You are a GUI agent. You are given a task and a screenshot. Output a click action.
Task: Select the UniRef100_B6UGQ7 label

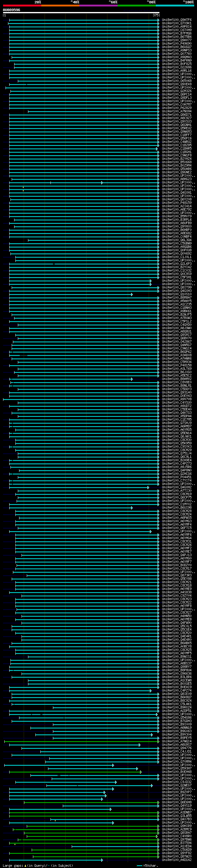177,47
